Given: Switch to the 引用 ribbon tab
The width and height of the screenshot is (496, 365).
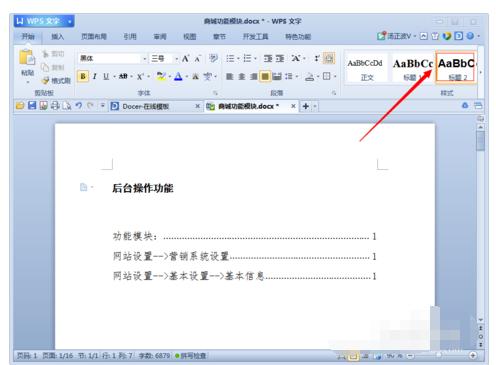Looking at the screenshot, I should click(x=130, y=36).
